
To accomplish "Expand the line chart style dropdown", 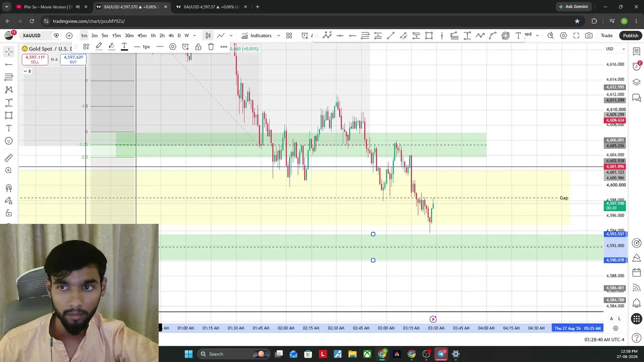I will [231, 36].
